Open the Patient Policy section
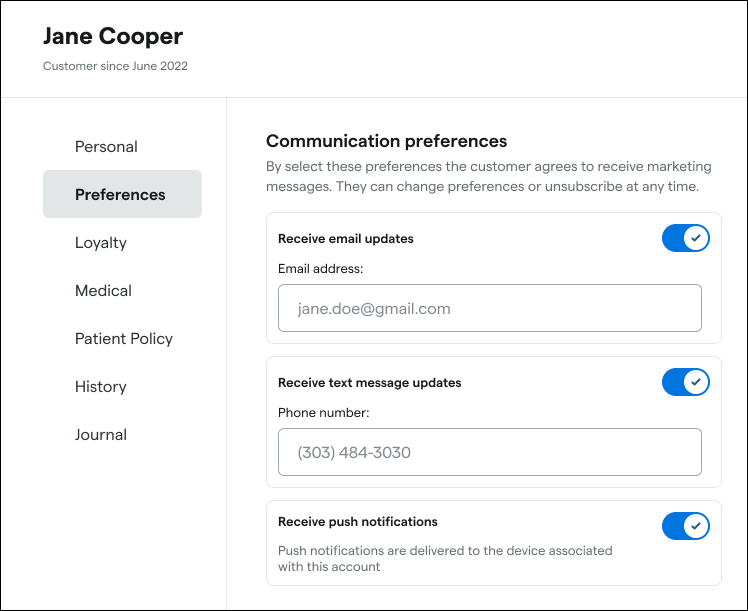Viewport: 748px width, 611px height. pos(124,339)
